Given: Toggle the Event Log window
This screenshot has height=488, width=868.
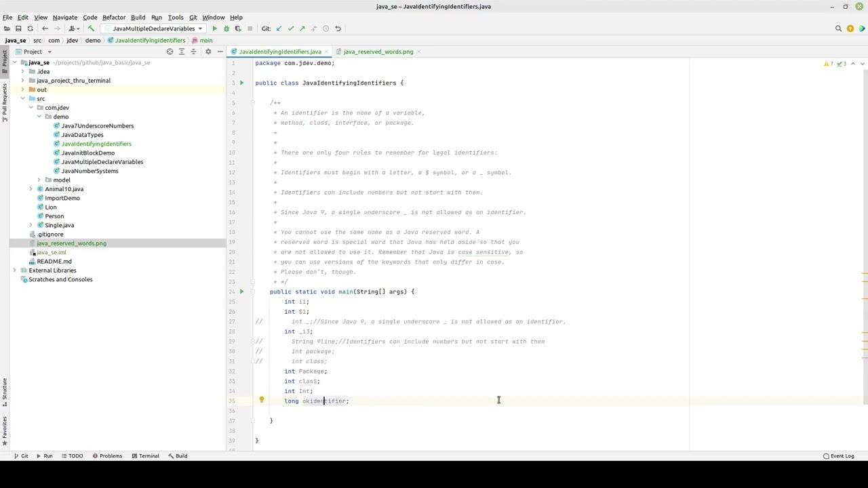Looking at the screenshot, I should (x=838, y=456).
